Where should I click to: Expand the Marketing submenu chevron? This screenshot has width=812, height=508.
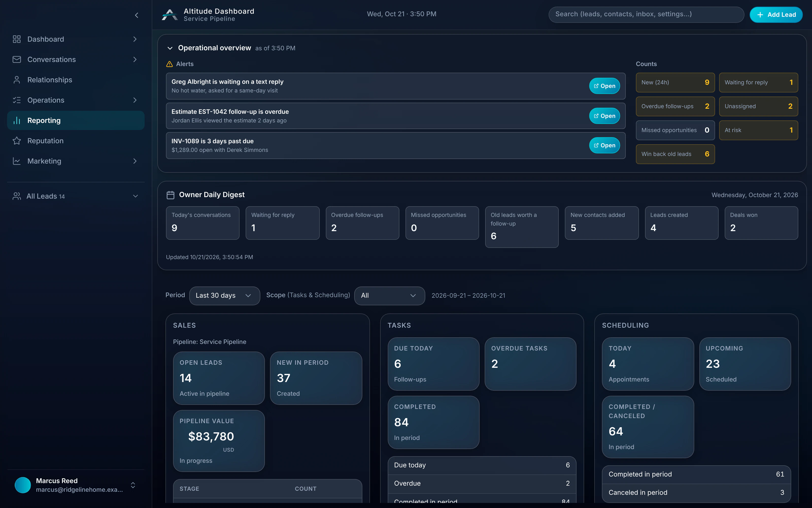135,161
